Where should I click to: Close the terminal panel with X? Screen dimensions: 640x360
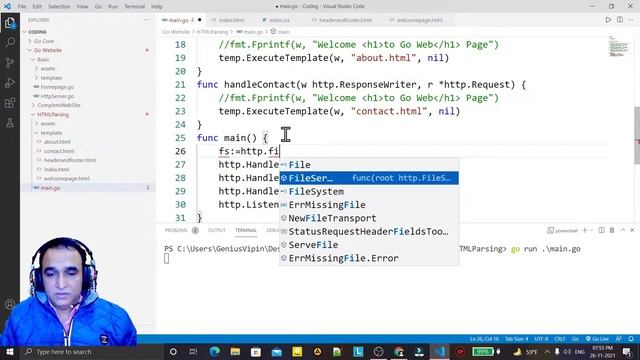click(x=632, y=231)
